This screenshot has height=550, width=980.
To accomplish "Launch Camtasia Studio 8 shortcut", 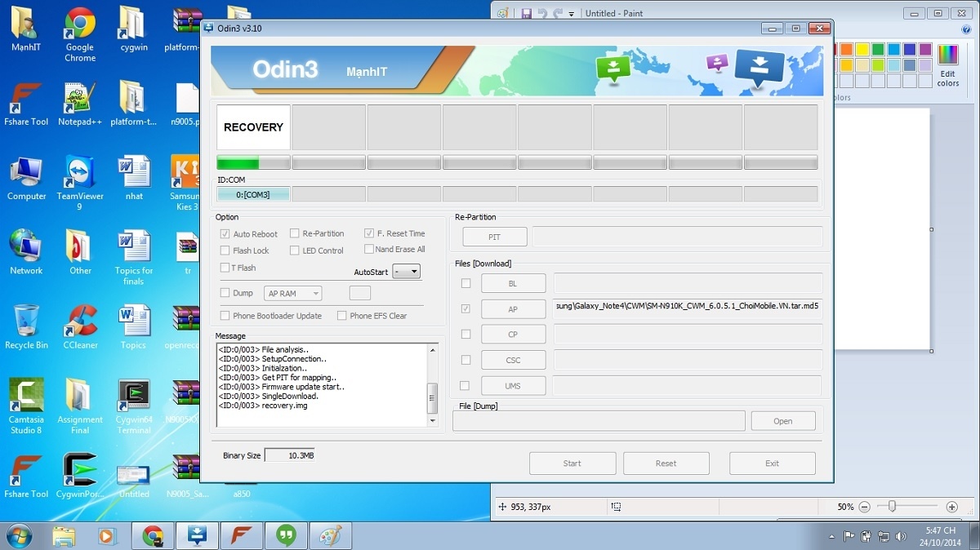I will (x=26, y=406).
